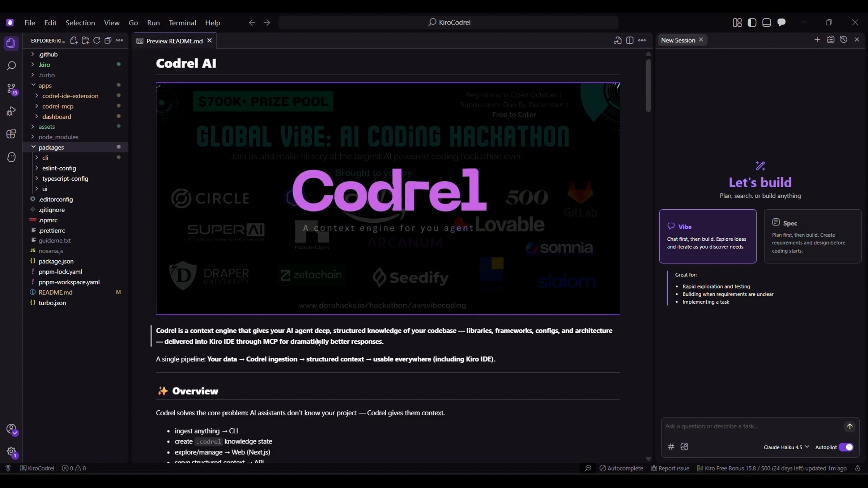Turn off the Autopilot switch

pyautogui.click(x=846, y=447)
